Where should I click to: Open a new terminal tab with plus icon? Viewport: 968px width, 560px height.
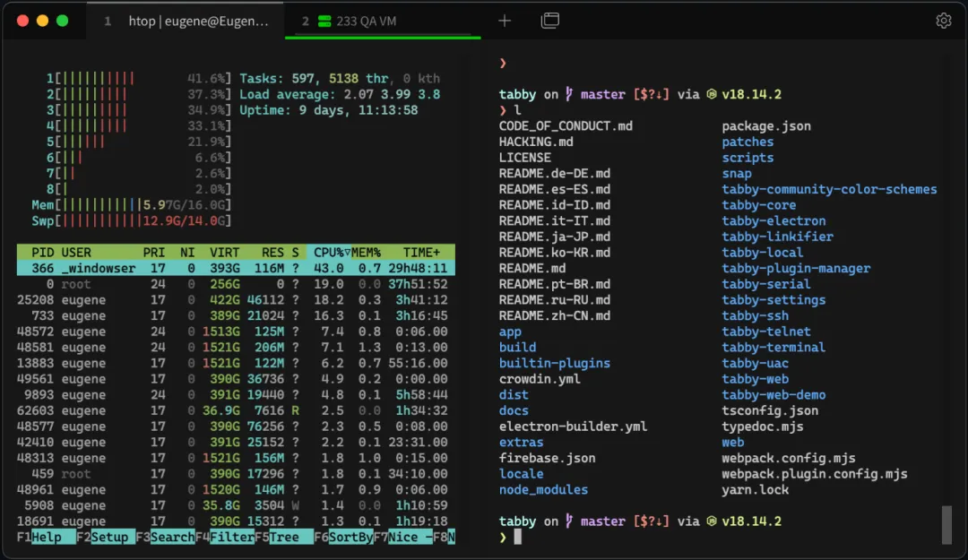(505, 21)
